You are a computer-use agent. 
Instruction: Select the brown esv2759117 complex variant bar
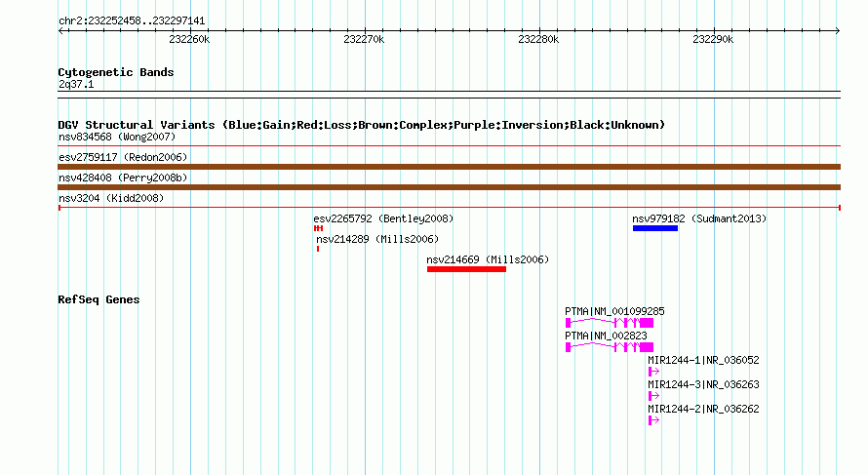(x=449, y=167)
